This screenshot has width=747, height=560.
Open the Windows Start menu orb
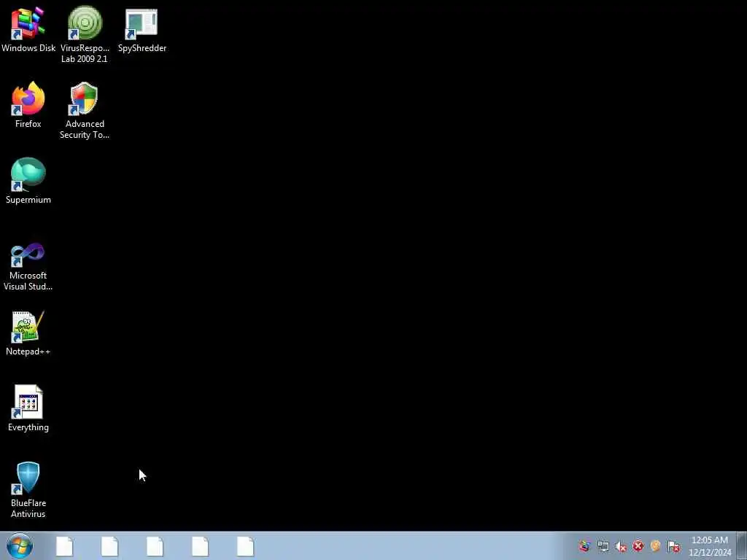pyautogui.click(x=20, y=545)
